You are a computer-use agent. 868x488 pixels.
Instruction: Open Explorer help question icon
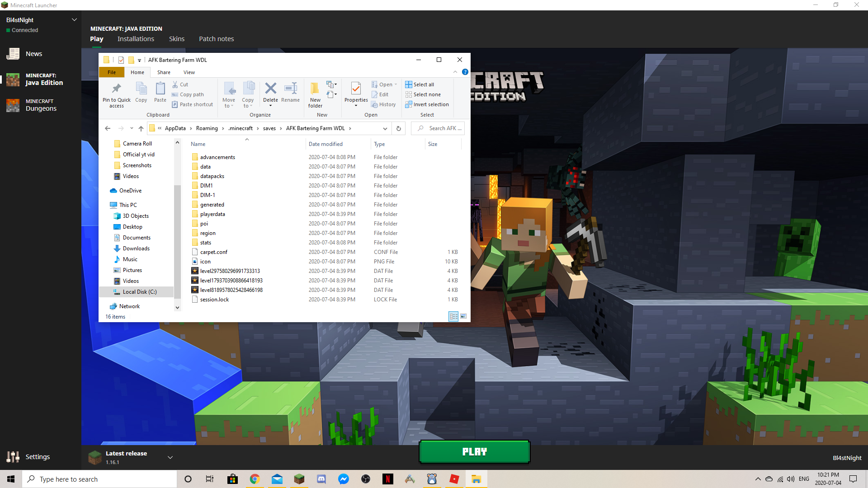tap(465, 72)
